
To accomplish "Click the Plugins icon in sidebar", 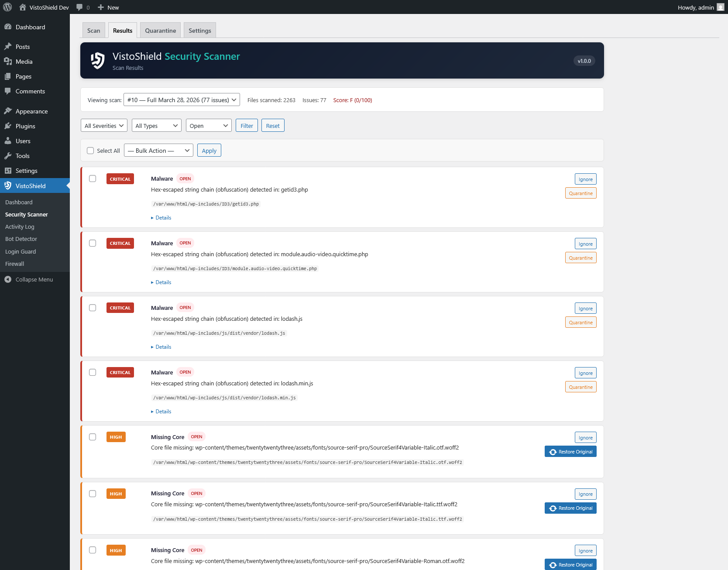I will [8, 126].
